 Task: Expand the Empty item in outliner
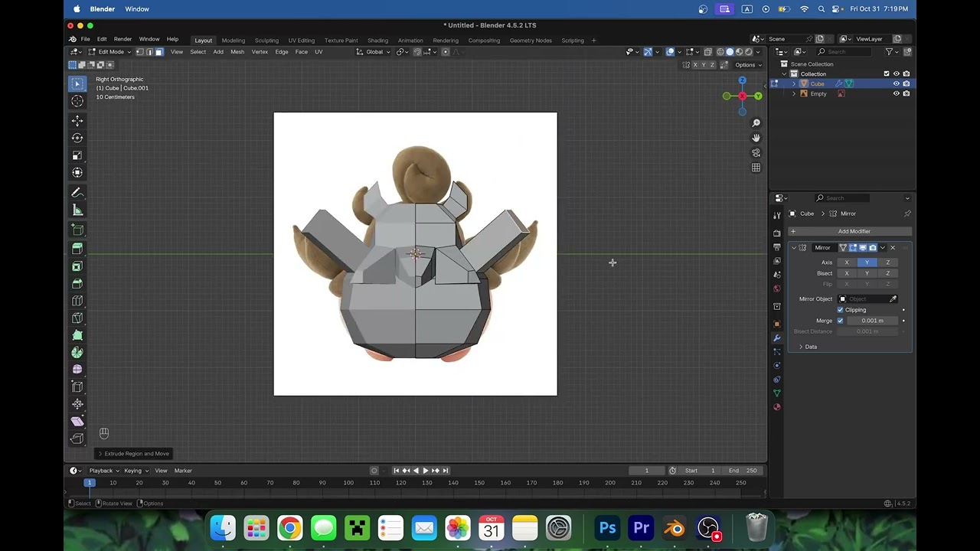click(x=794, y=93)
